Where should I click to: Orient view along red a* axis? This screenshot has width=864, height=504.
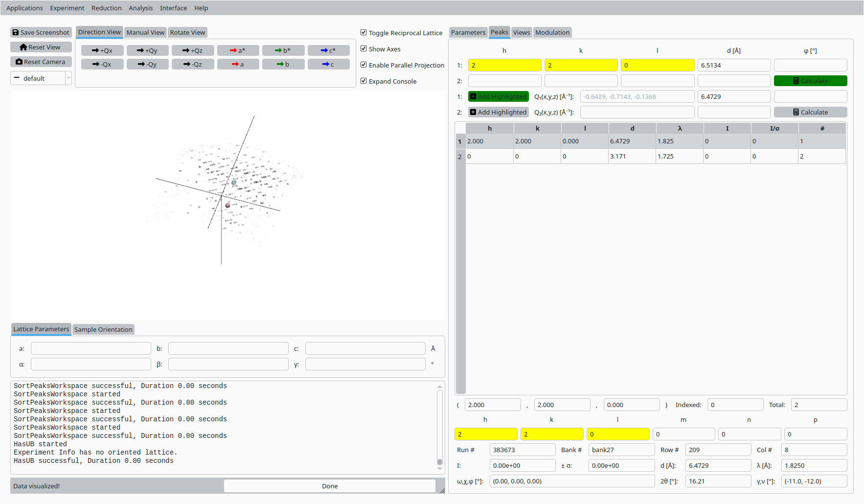(x=238, y=50)
